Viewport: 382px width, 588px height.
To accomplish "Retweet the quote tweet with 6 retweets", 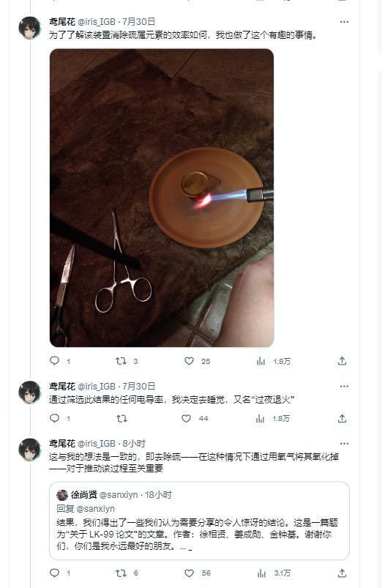I will [x=121, y=573].
